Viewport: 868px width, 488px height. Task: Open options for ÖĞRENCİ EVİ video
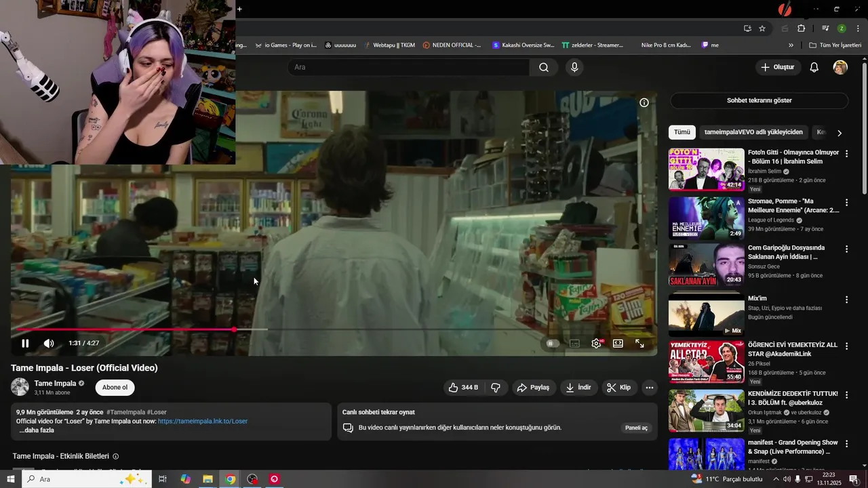click(846, 346)
